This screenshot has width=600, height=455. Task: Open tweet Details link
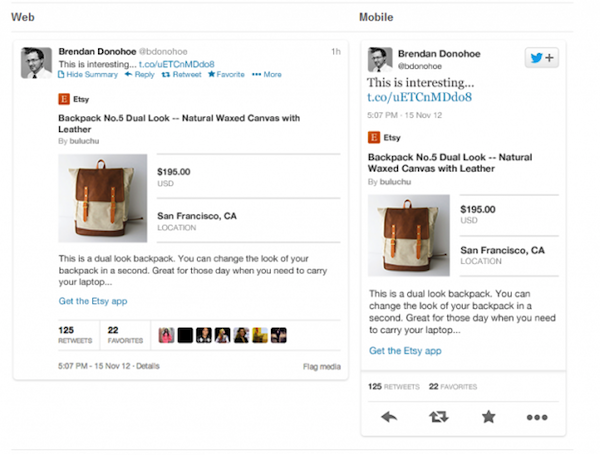[x=147, y=367]
